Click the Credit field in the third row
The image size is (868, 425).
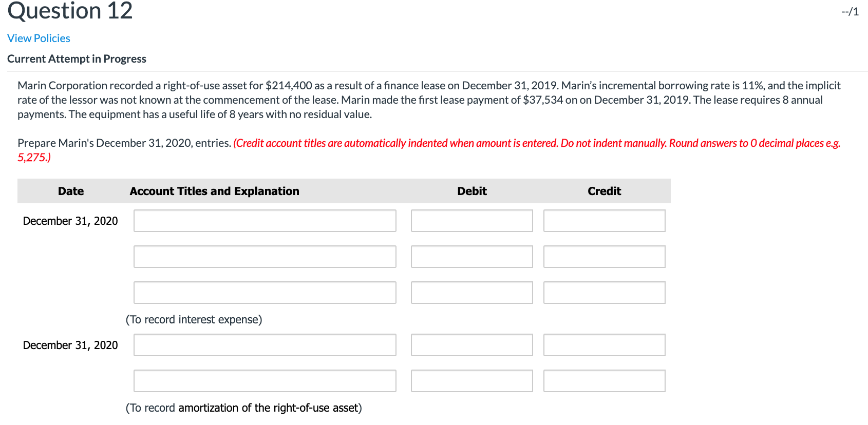[603, 292]
